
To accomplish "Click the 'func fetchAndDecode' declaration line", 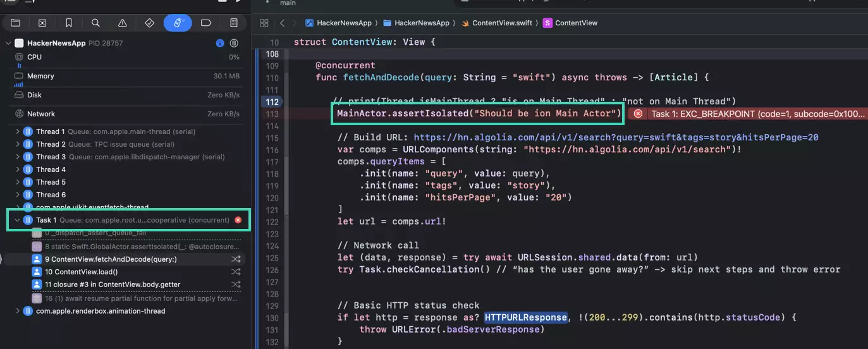I will pyautogui.click(x=512, y=78).
